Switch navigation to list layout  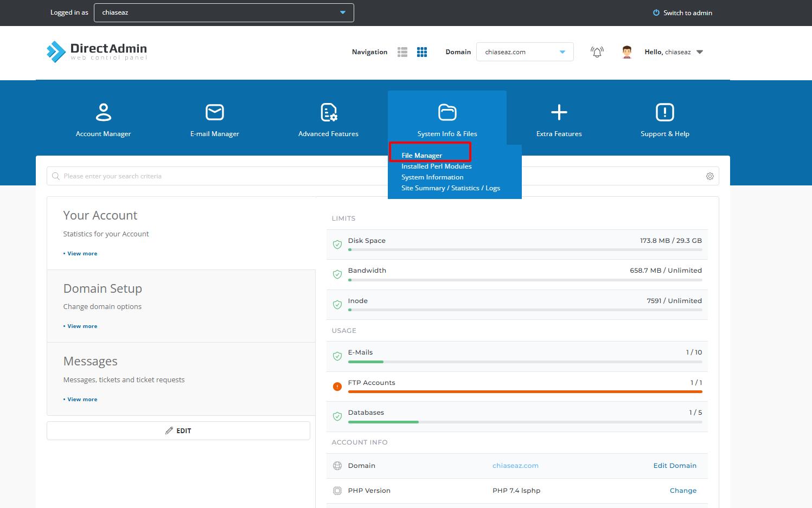pyautogui.click(x=402, y=52)
